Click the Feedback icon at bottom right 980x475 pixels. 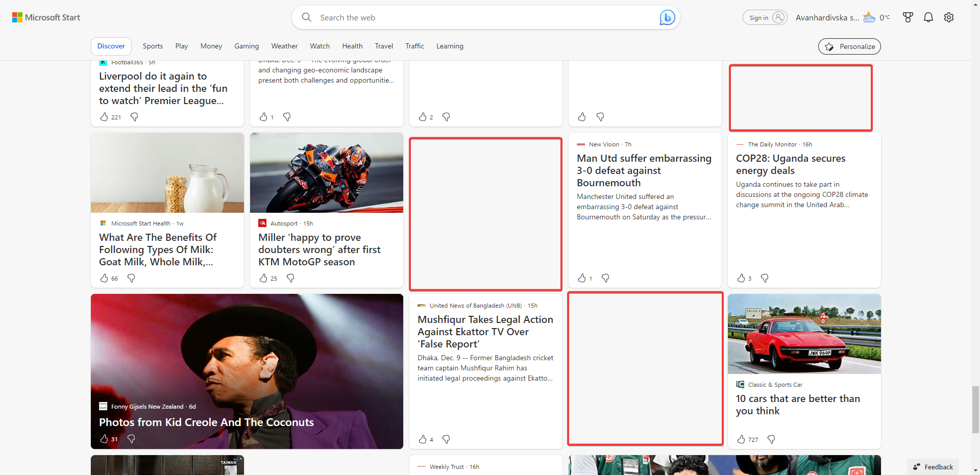[915, 466]
